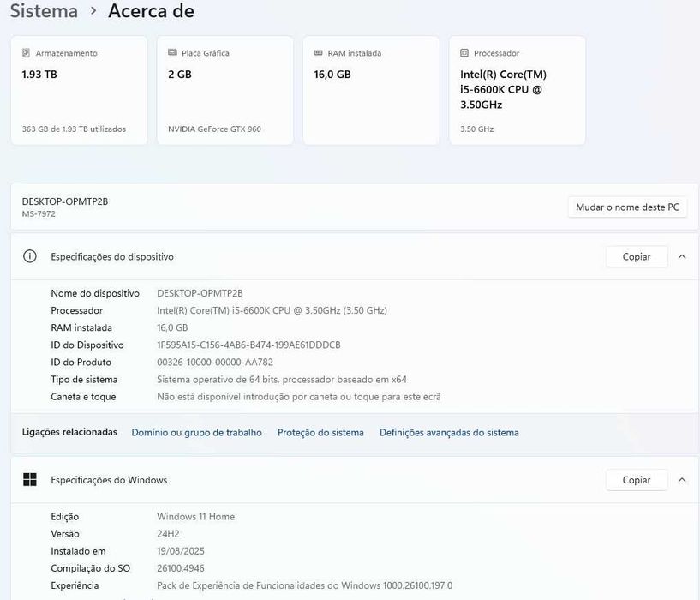The image size is (700, 600).
Task: Select the Nome do dispositivo value DESKTOP-OPMTP2B
Action: (200, 293)
